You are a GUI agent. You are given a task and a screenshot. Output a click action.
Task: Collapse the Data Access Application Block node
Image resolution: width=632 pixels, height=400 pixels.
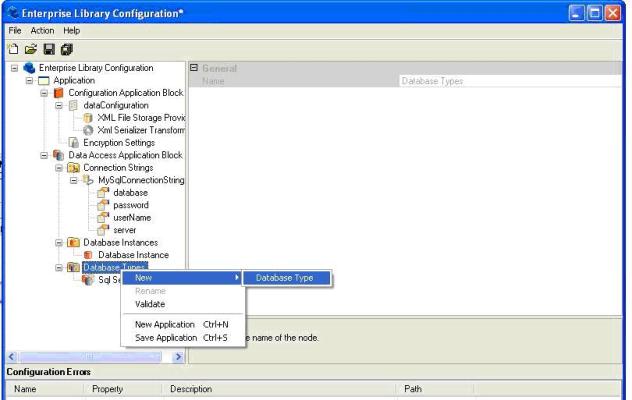(x=44, y=155)
